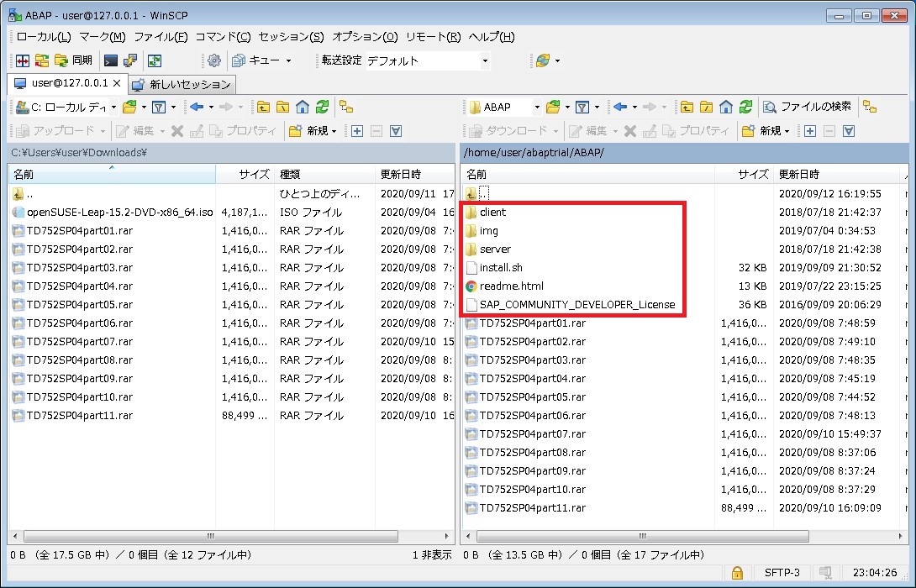
Task: Click the ファイルの検索 button
Action: click(808, 107)
